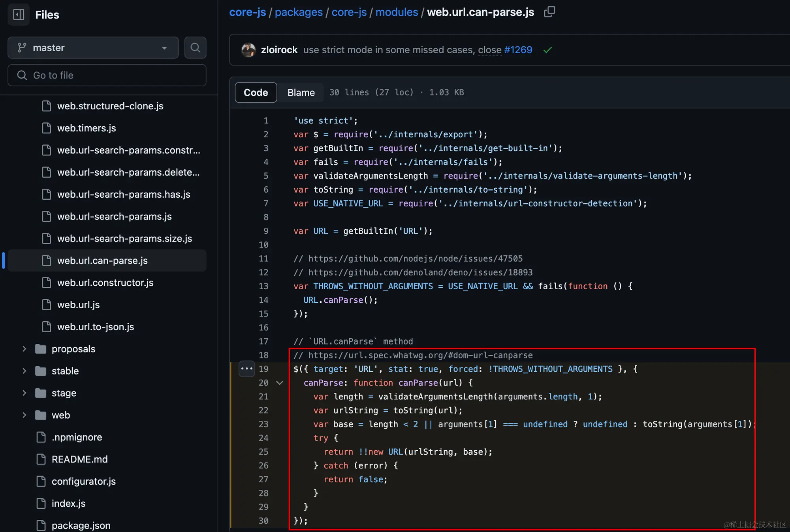Select the Code tab
Viewport: 790px width, 532px height.
click(x=256, y=92)
